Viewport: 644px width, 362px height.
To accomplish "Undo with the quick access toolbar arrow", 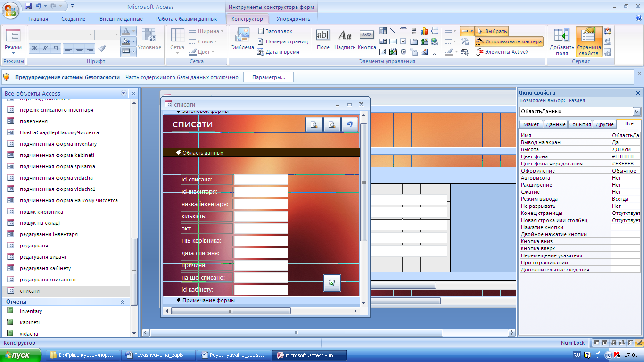I will 39,6.
